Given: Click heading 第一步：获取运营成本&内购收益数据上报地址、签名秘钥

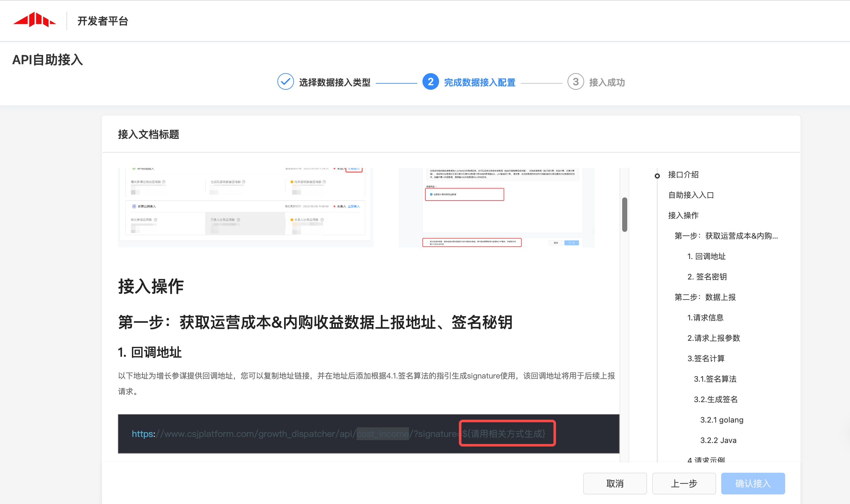Looking at the screenshot, I should tap(315, 322).
